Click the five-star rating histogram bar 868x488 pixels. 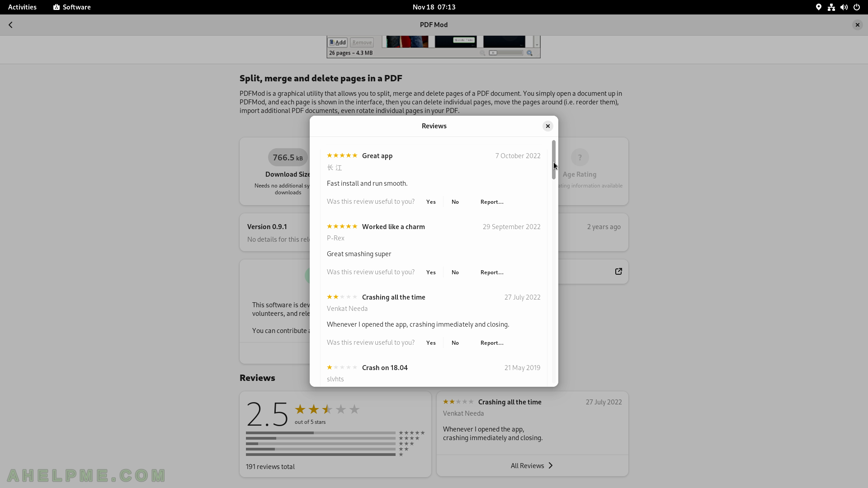click(x=321, y=433)
